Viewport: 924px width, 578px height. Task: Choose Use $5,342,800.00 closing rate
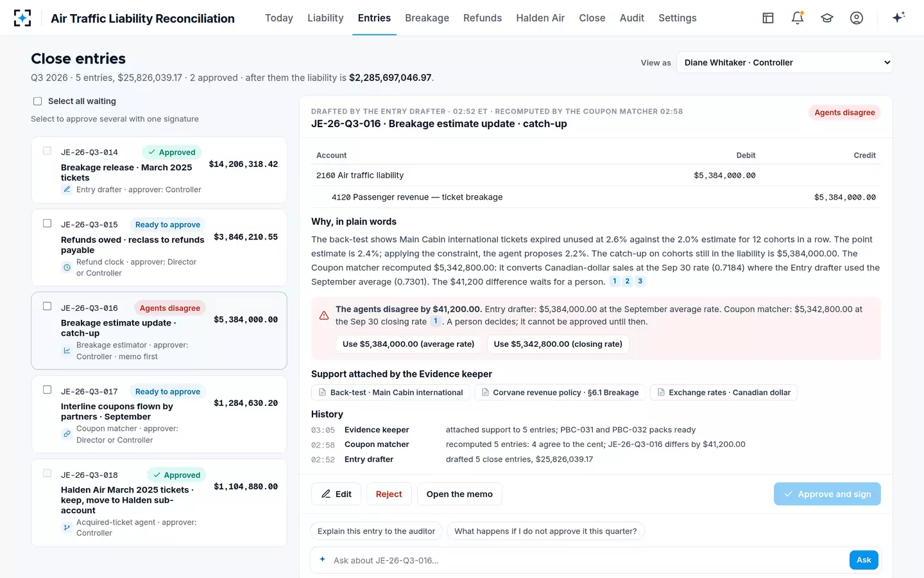click(558, 344)
